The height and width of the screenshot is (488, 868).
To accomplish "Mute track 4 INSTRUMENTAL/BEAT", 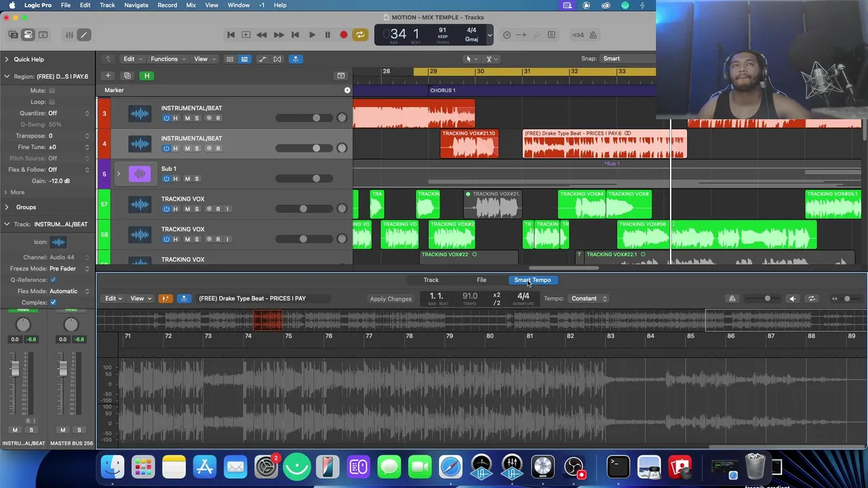I will (187, 148).
